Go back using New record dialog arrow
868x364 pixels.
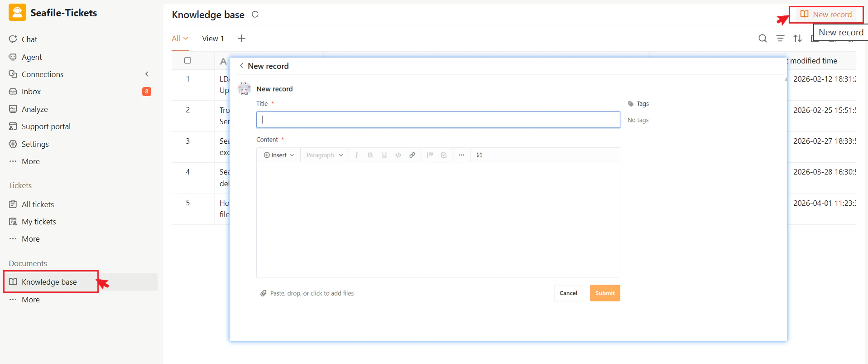coord(241,66)
